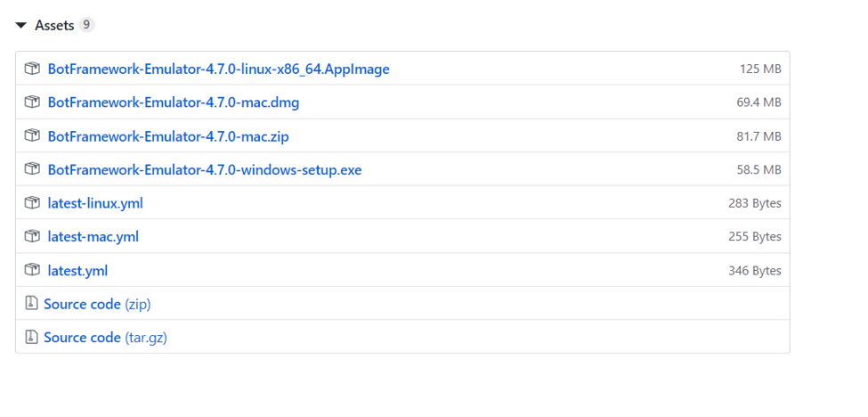Download Source code (zip) archive
868x417 pixels.
pos(97,304)
